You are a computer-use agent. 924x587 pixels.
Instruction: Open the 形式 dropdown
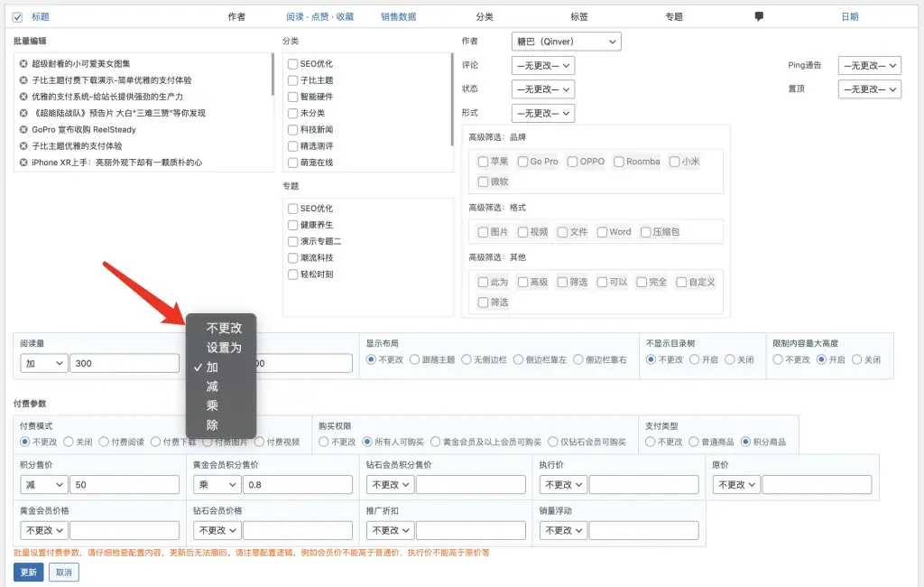(x=543, y=113)
